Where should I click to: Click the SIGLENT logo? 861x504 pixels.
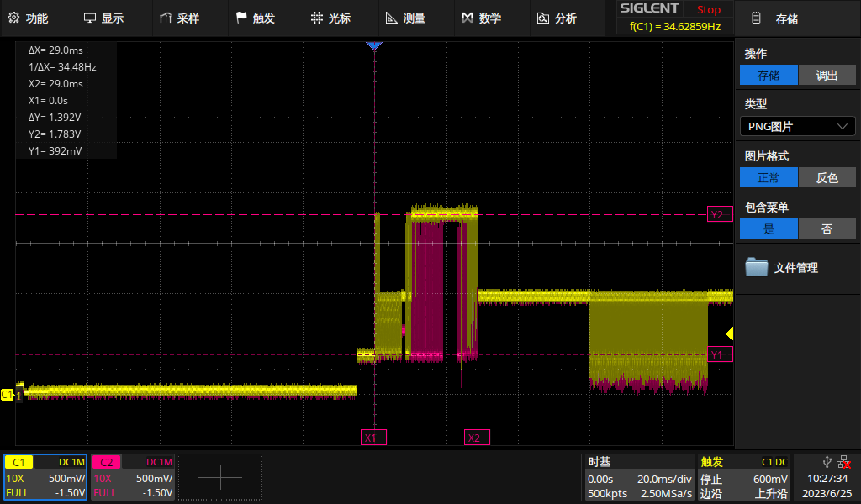coord(650,9)
